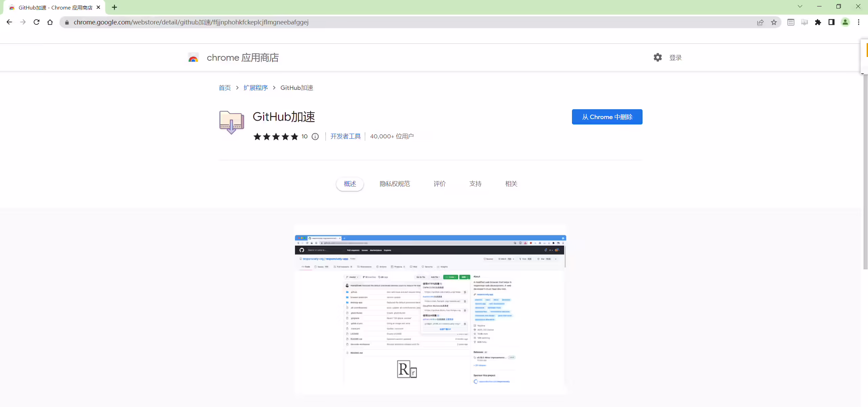
Task: Open the GitHub extension screenshot preview
Action: [430, 310]
